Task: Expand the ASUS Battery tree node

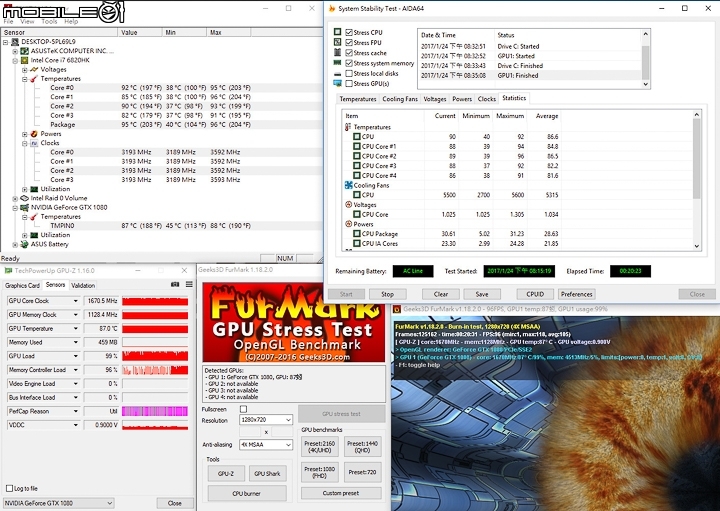Action: coord(15,244)
